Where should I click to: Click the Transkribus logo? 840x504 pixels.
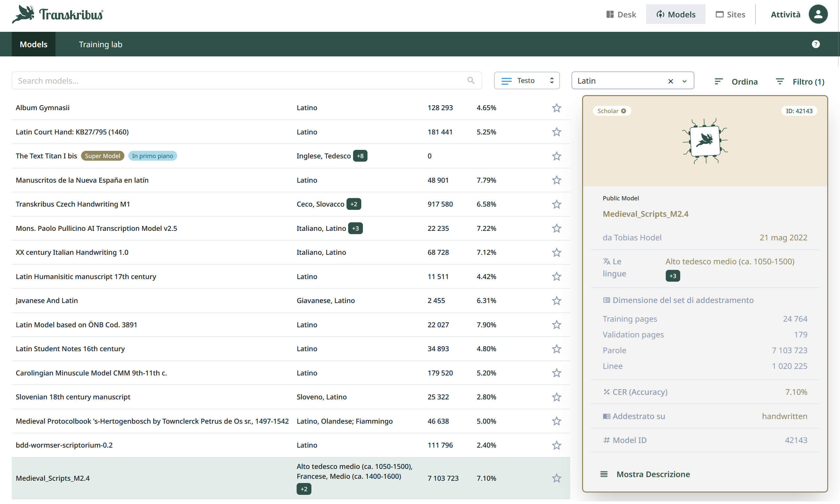click(57, 14)
